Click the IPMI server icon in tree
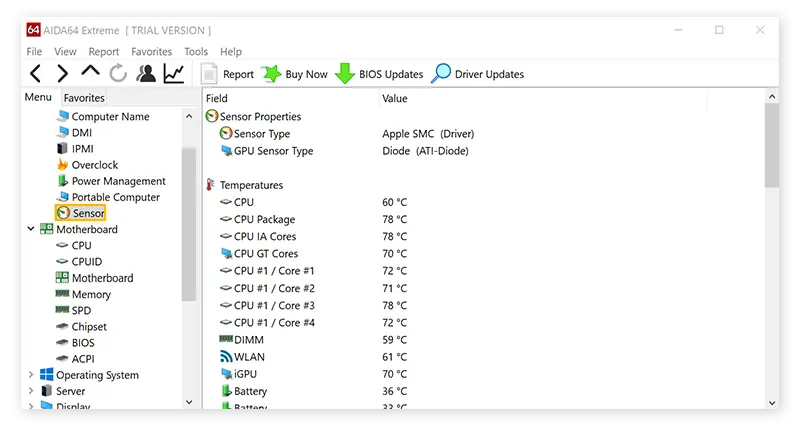The image size is (800, 427). pyautogui.click(x=62, y=148)
